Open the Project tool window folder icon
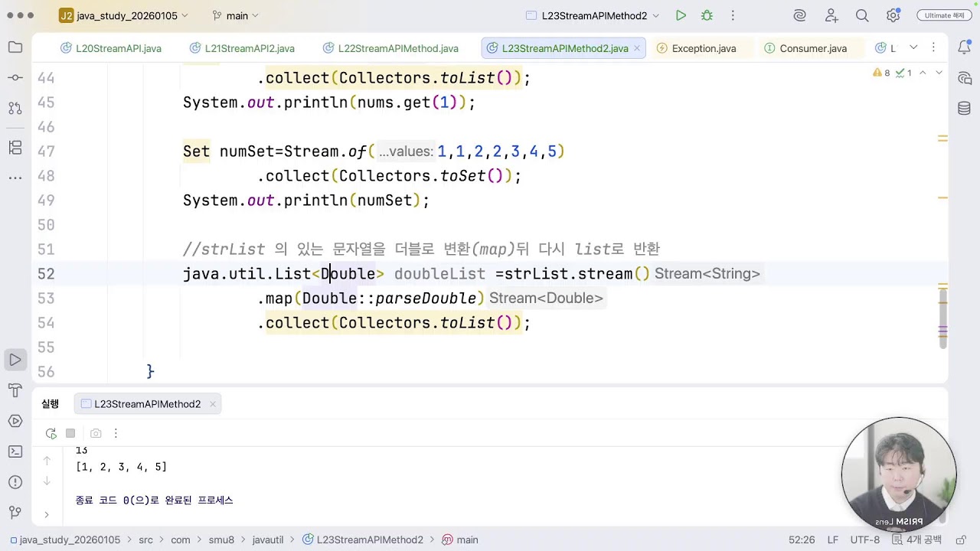 click(x=15, y=47)
